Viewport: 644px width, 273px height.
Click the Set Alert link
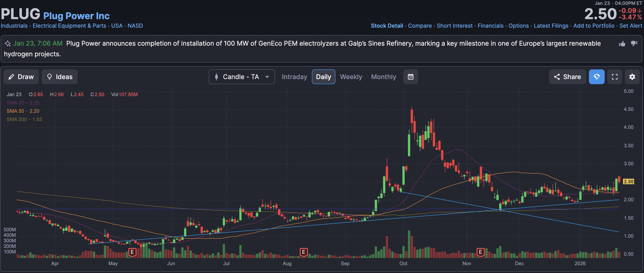(x=630, y=26)
